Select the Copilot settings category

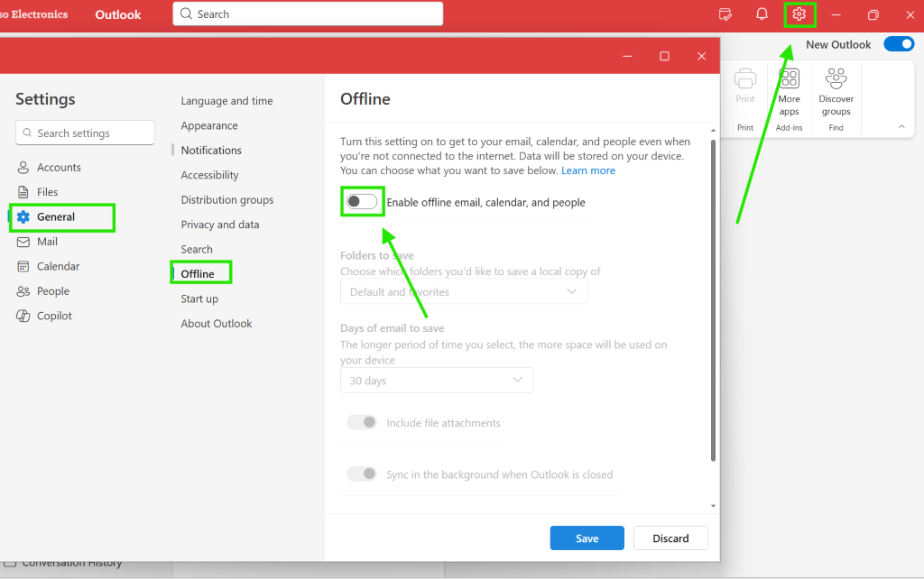click(x=54, y=316)
